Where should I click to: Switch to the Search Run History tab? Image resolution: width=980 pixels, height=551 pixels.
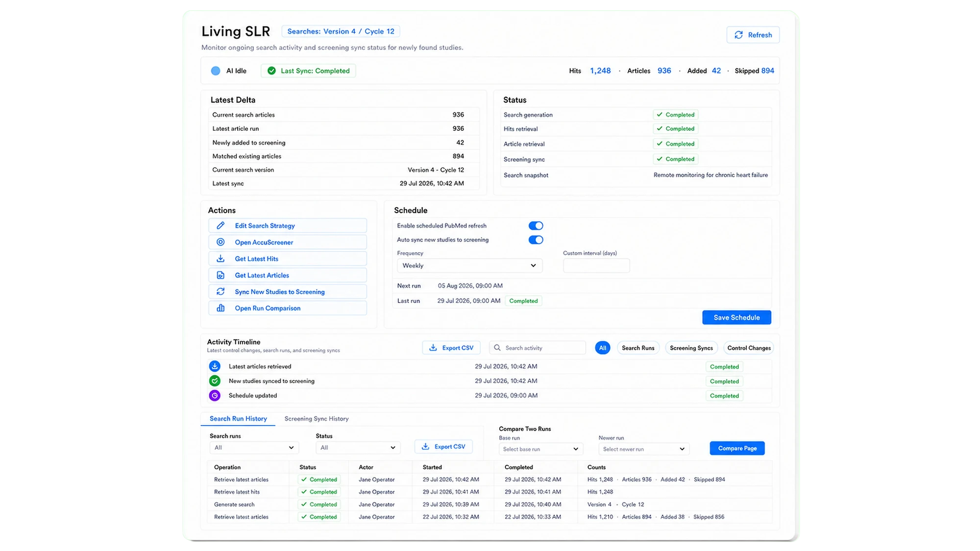point(238,419)
